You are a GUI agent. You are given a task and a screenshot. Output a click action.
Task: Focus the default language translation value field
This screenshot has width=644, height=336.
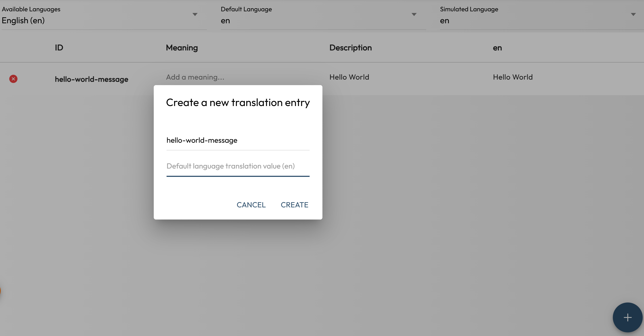coord(238,166)
